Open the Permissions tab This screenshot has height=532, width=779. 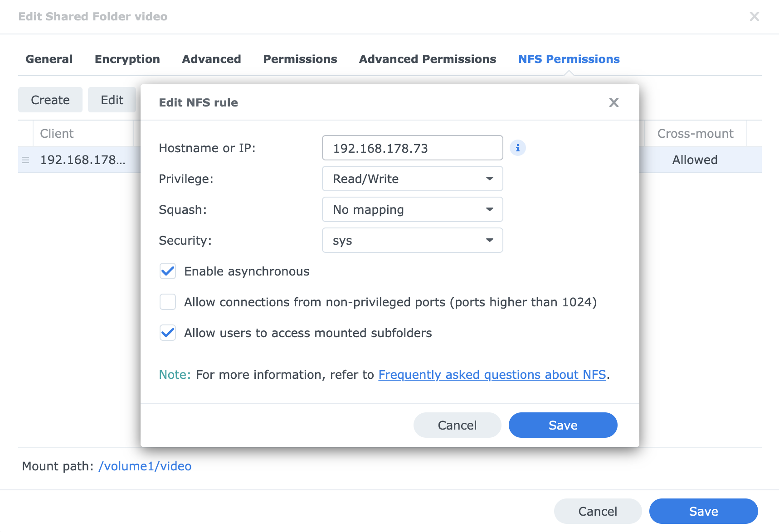(300, 59)
